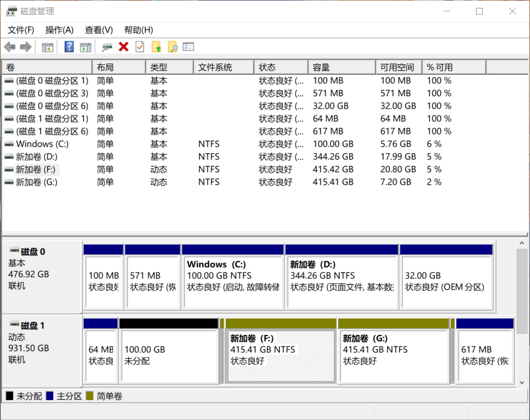Image resolution: width=530 pixels, height=420 pixels.
Task: Select the 新加卷 (F:) partition block
Action: [x=281, y=351]
